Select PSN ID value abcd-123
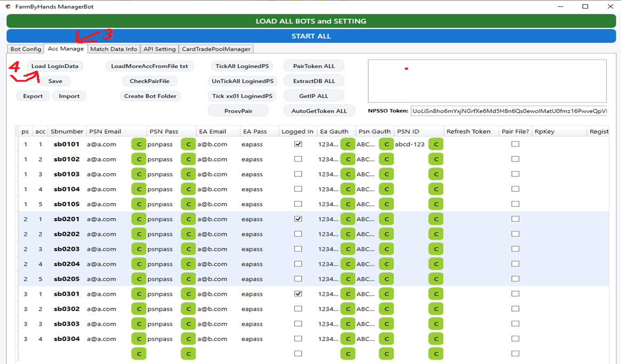 point(409,144)
